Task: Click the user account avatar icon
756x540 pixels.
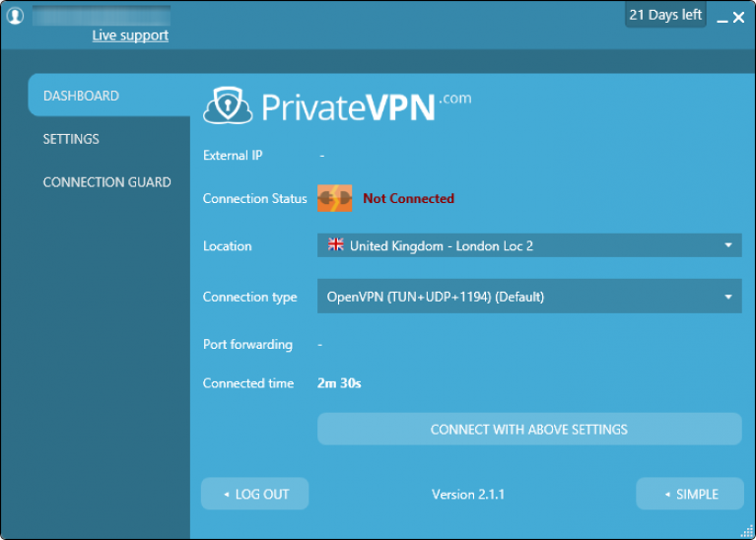Action: pyautogui.click(x=16, y=16)
